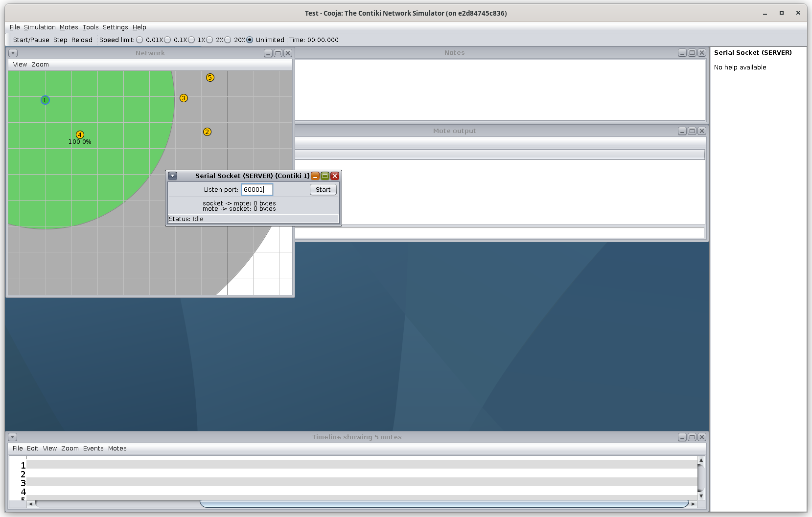Set speed limit to 20X
This screenshot has width=812, height=517.
tap(228, 40)
